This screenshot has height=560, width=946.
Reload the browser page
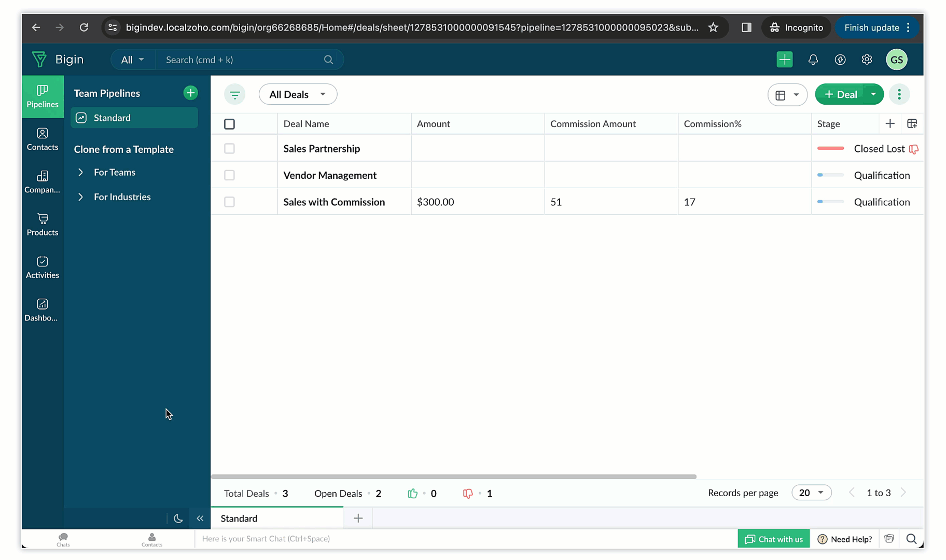coord(84,27)
